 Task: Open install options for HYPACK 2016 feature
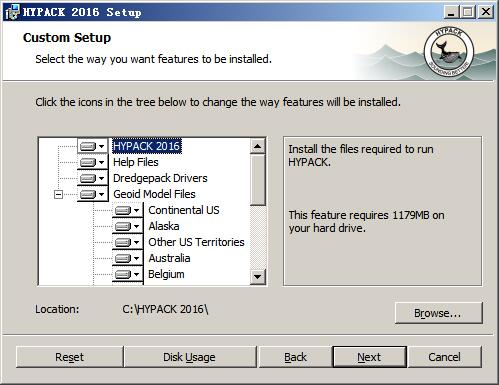click(x=92, y=146)
